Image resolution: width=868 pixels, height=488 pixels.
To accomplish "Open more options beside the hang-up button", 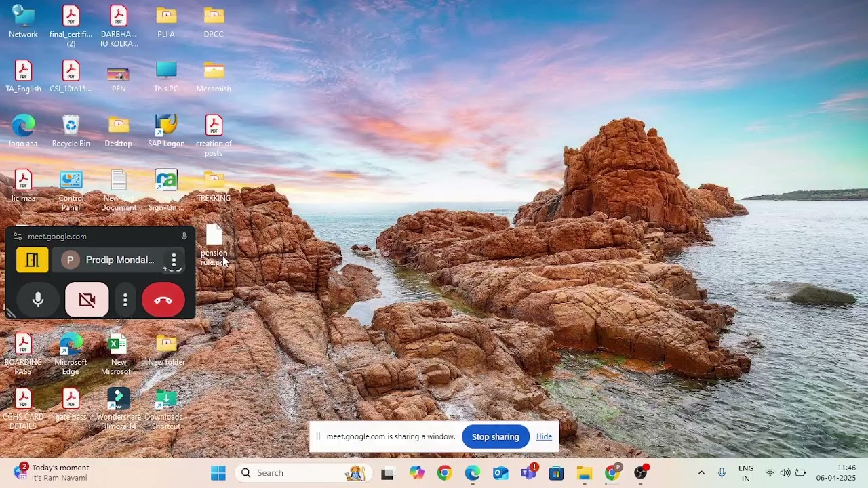I will 125,300.
